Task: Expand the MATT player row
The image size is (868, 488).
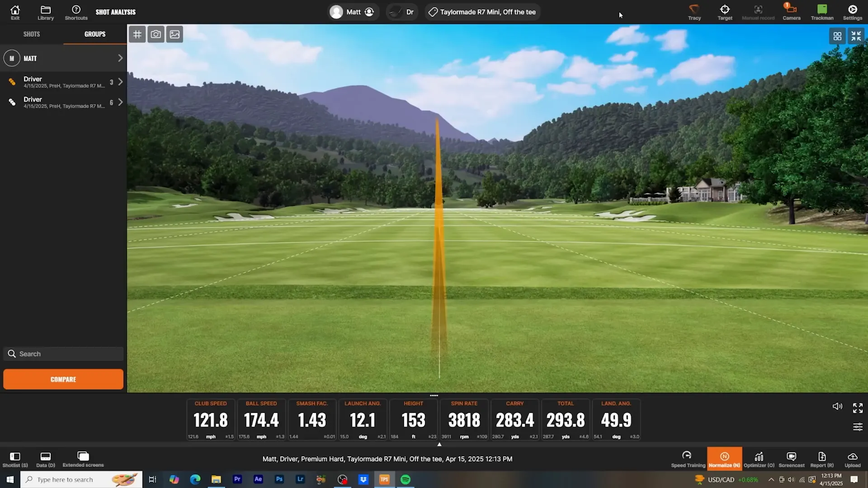Action: (x=63, y=58)
